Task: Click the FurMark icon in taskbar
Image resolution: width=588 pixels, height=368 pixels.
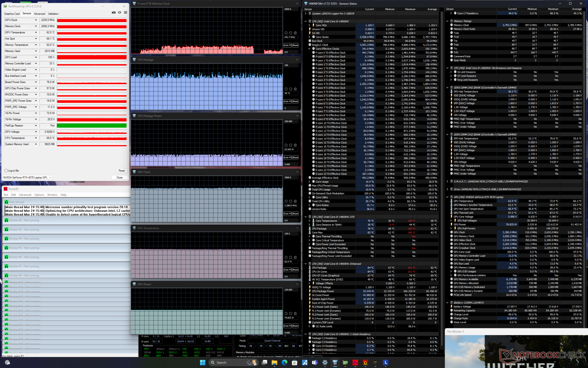Action: (x=365, y=362)
